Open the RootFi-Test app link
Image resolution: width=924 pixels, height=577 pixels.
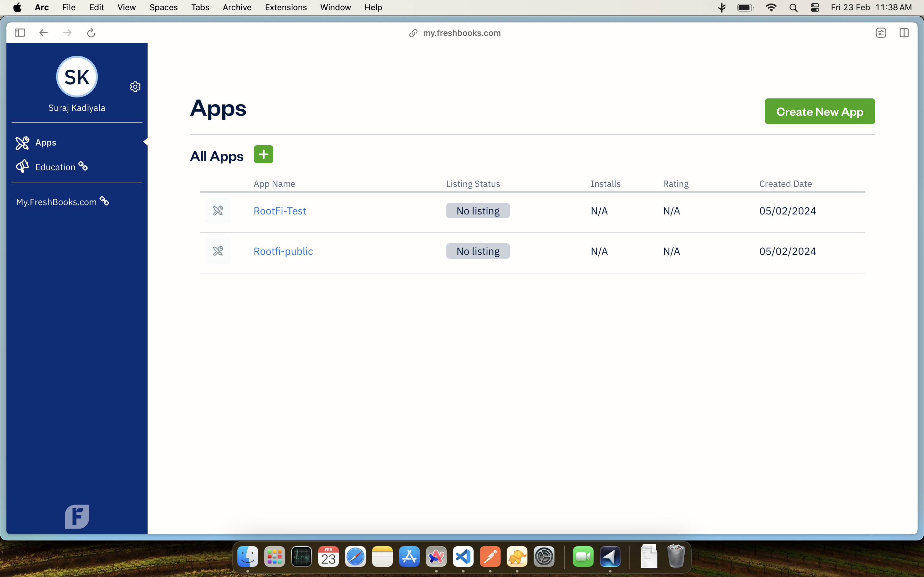pos(279,211)
